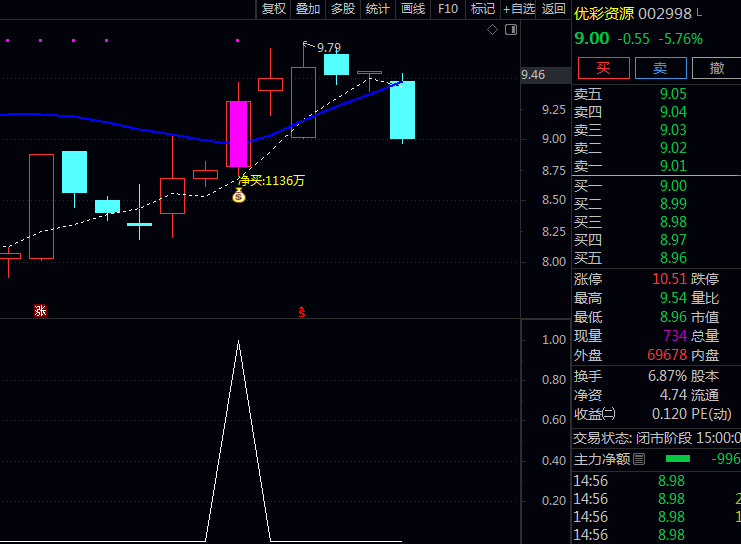Click the 买三 price 8.98
Viewport: 741px width, 544px height.
pyautogui.click(x=673, y=222)
